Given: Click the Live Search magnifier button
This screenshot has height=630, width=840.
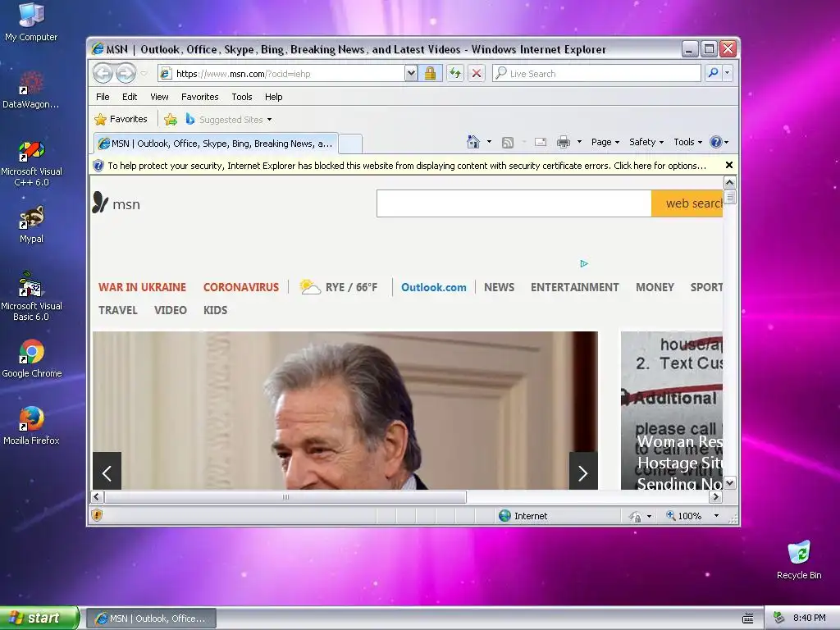Looking at the screenshot, I should (713, 73).
